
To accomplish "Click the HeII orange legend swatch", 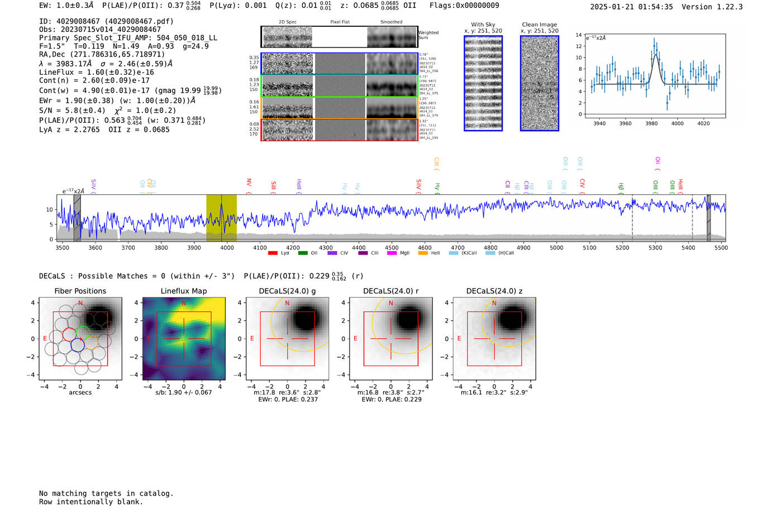I will [x=423, y=253].
